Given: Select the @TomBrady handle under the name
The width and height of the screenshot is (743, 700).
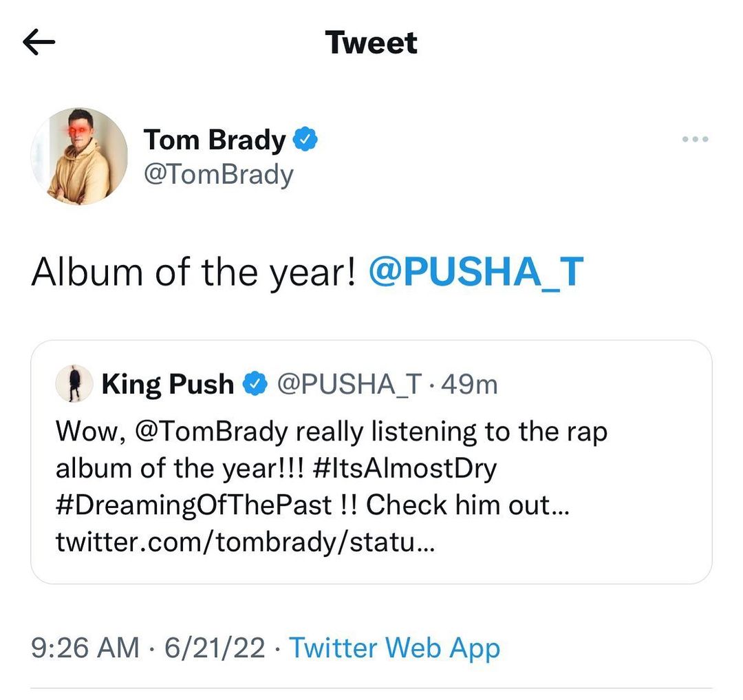Looking at the screenshot, I should 219,175.
